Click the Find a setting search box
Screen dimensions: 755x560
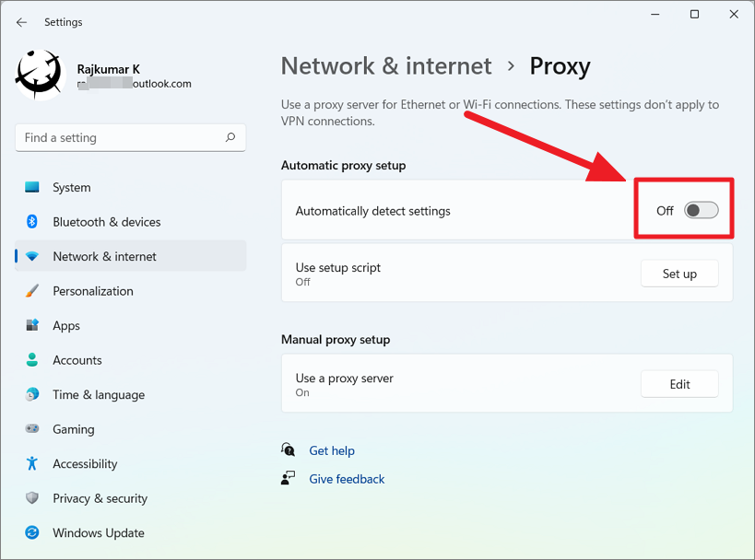coord(131,137)
